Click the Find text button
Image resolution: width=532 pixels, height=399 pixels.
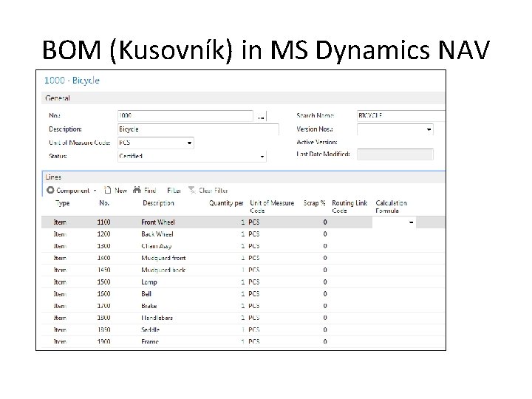150,191
